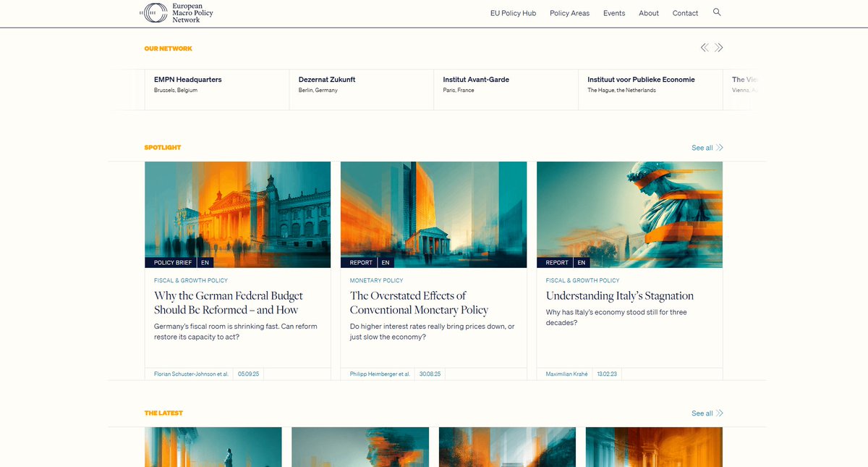
Task: Click 'The Hague, the Netherlands' location text
Action: pos(622,91)
